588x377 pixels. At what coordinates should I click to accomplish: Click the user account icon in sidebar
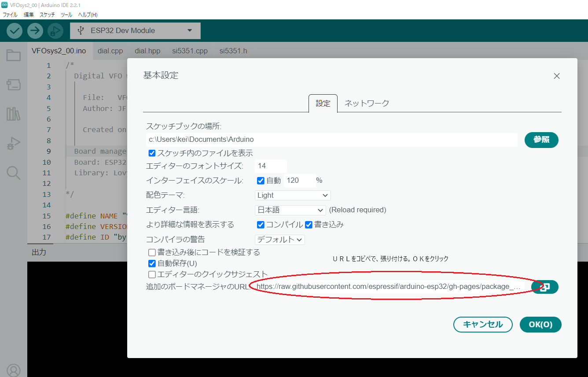coord(13,370)
